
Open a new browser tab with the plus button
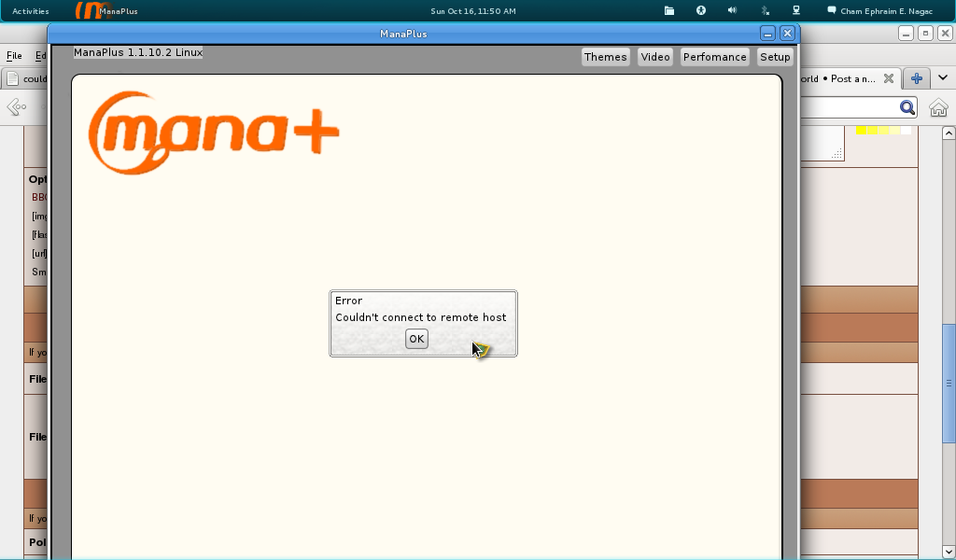916,78
